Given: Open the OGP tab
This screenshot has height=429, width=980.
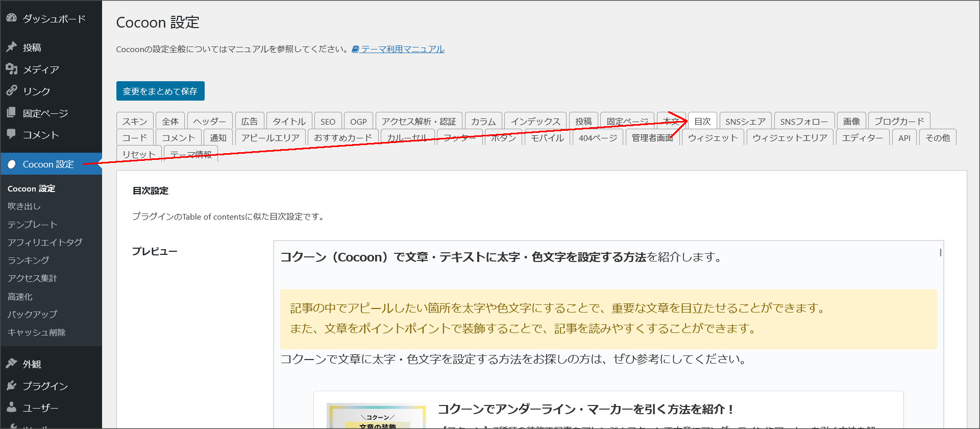Looking at the screenshot, I should click(358, 121).
